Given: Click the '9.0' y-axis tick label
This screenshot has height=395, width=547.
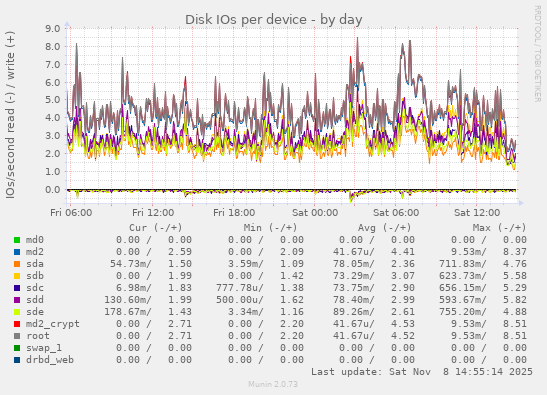Looking at the screenshot, I should pyautogui.click(x=53, y=28).
